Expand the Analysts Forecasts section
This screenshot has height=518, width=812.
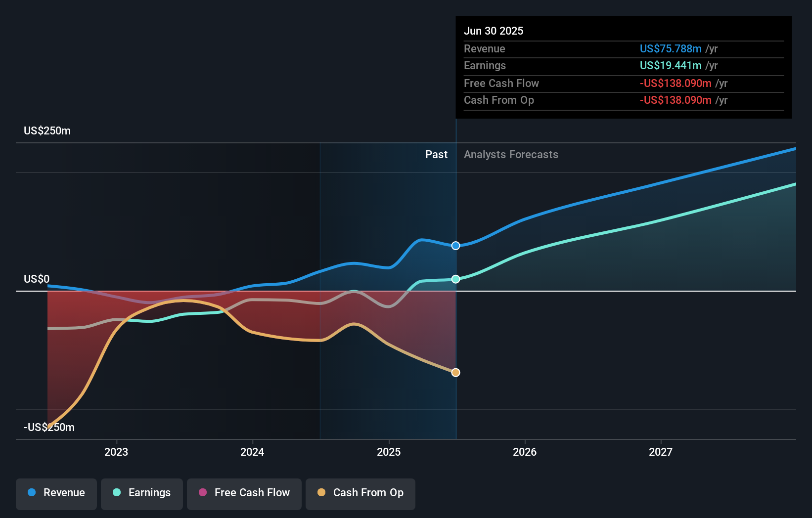[511, 155]
